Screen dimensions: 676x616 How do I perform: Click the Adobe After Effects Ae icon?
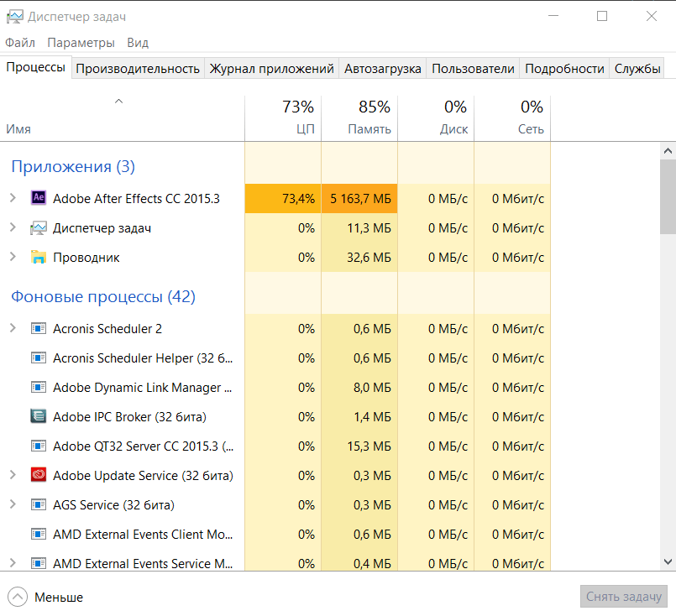coord(39,198)
